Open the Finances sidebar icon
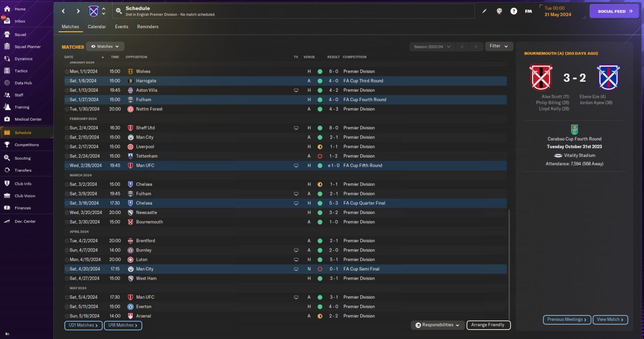This screenshot has height=339, width=644. pos(7,208)
